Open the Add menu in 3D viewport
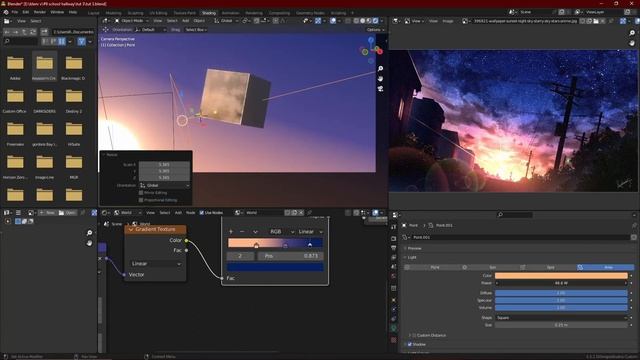The height and width of the screenshot is (360, 640). coord(186,20)
